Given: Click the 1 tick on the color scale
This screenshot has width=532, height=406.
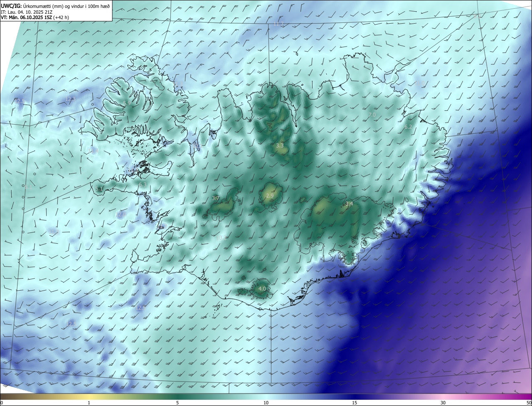Looking at the screenshot, I should click(89, 403).
